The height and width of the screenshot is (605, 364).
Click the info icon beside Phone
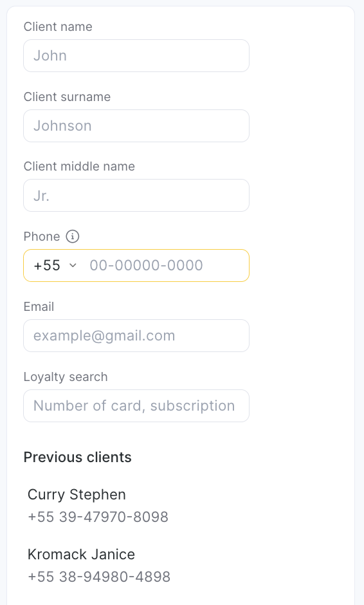coord(73,236)
